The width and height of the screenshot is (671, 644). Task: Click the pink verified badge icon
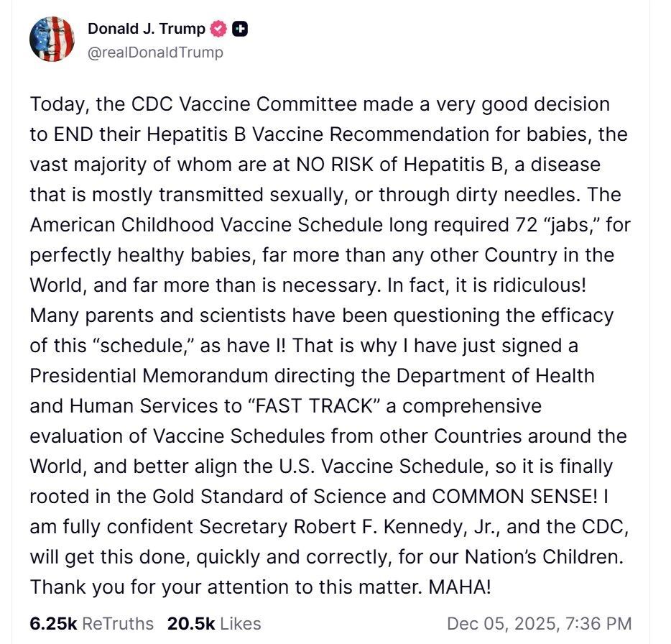[218, 29]
